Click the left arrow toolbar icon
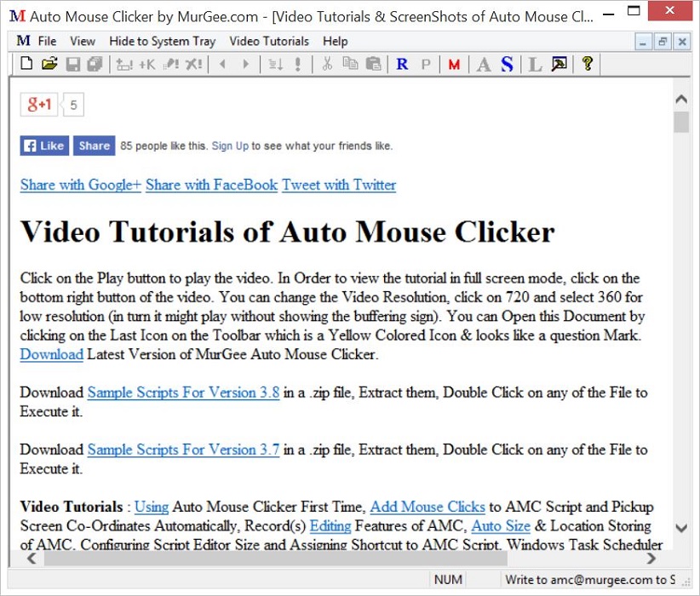The height and width of the screenshot is (596, 700). click(x=222, y=65)
